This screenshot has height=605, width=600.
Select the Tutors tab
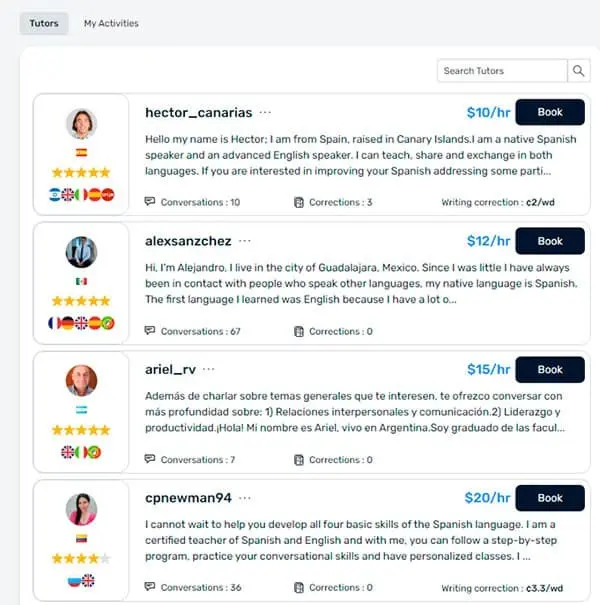[44, 24]
